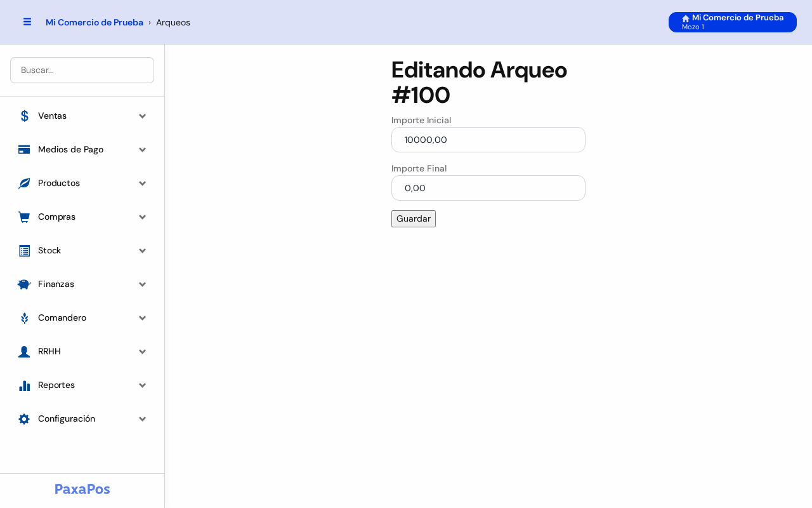
Task: Expand the Stock chevron
Action: 143,250
